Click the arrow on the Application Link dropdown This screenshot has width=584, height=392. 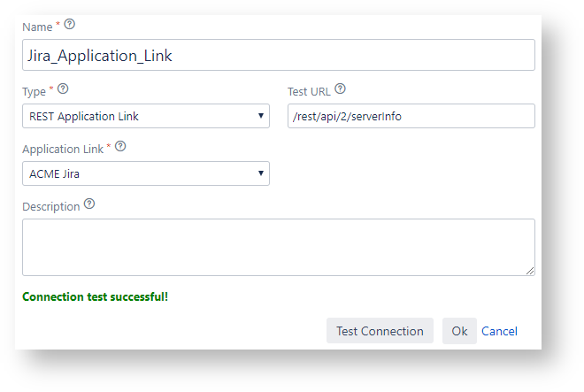click(261, 173)
